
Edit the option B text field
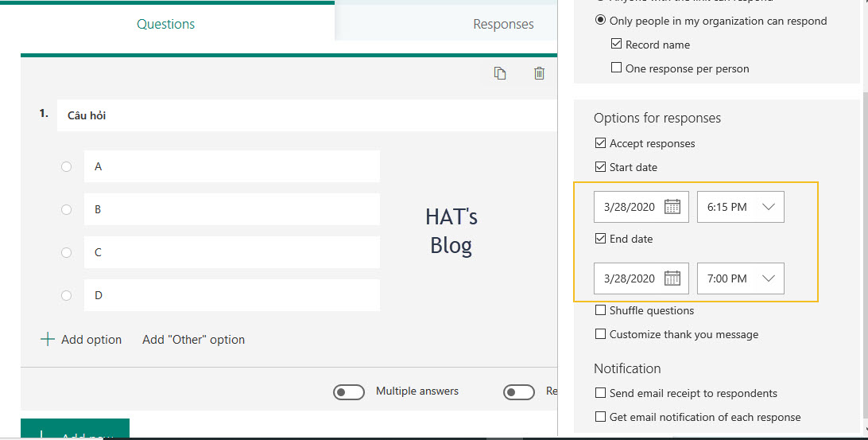coord(232,209)
